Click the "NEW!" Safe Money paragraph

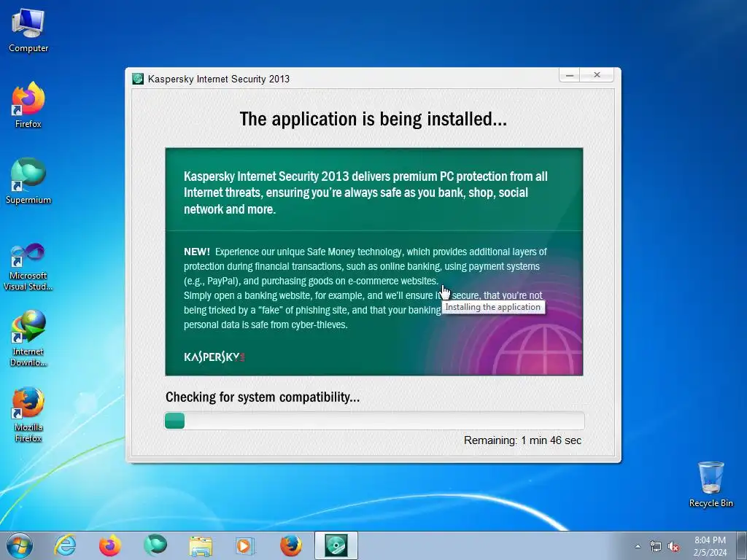[x=365, y=288]
